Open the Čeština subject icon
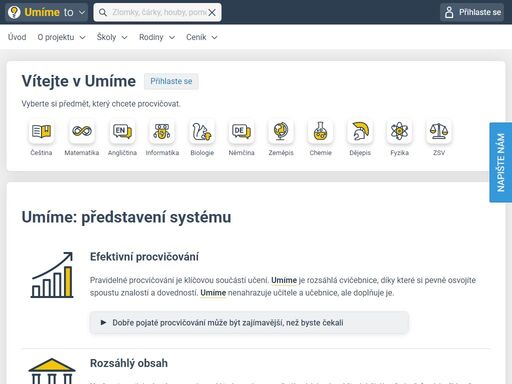The width and height of the screenshot is (512, 384). click(x=41, y=131)
